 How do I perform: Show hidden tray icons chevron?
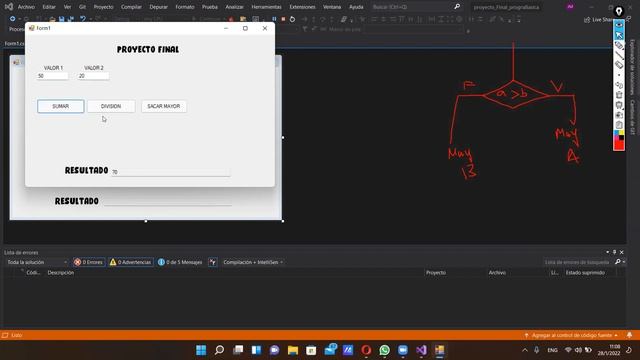point(525,350)
